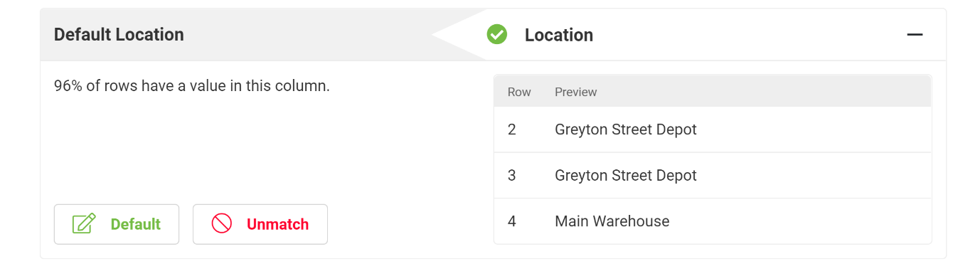Select row 2 Greyton Street Depot
The width and height of the screenshot is (980, 264).
tap(713, 130)
